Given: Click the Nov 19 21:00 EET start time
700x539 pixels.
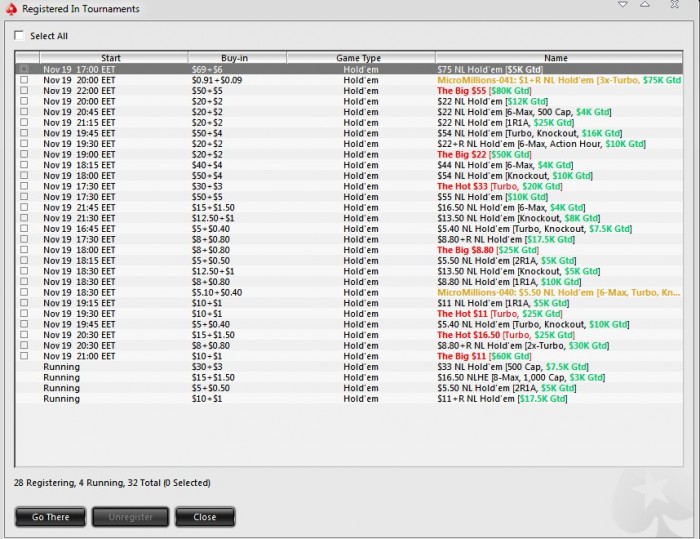Looking at the screenshot, I should click(x=79, y=356).
